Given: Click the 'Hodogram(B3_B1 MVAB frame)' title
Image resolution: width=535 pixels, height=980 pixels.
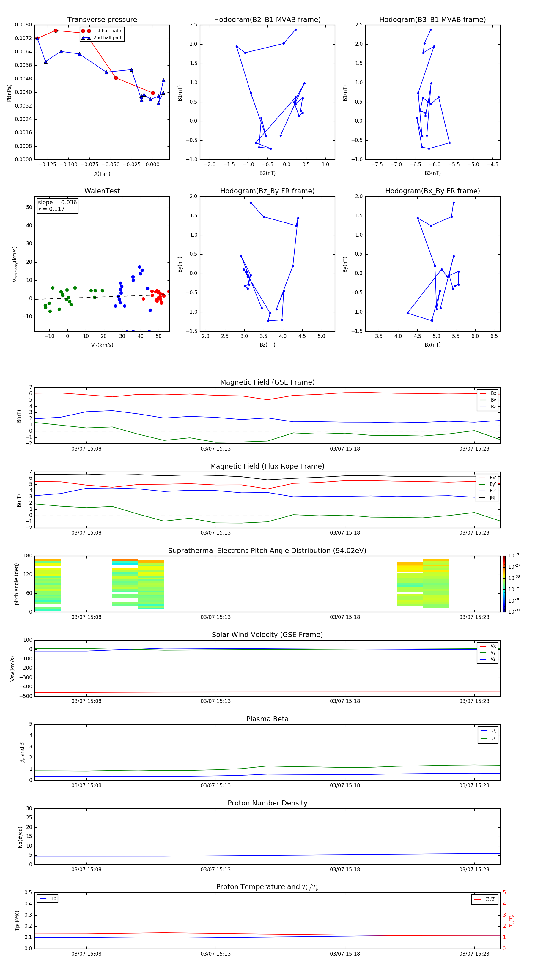Looking at the screenshot, I should click(432, 20).
